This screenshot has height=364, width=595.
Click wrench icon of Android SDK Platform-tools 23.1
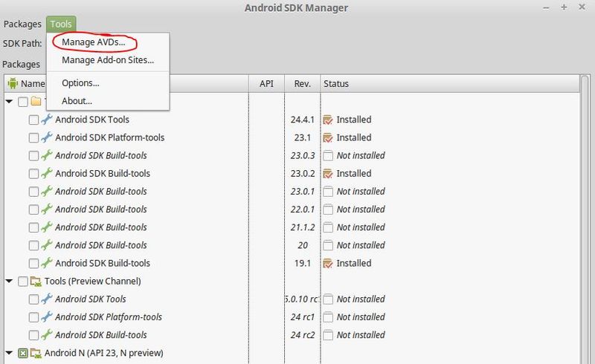click(x=47, y=137)
